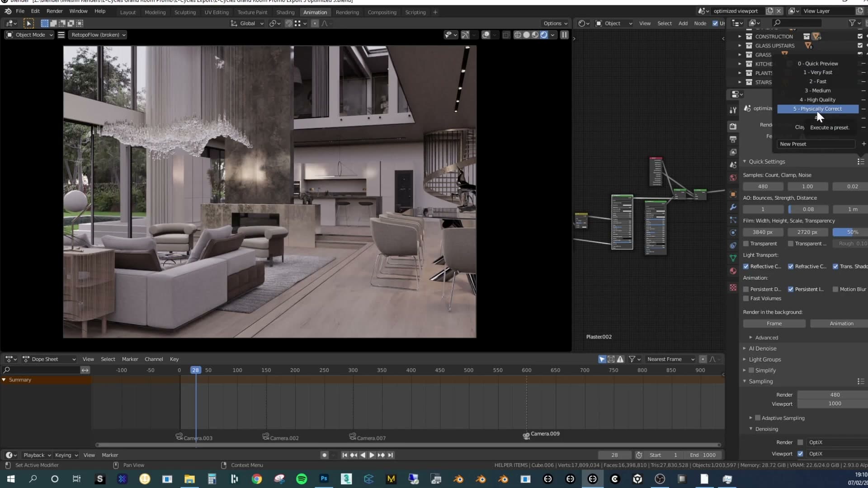Pause the viewport render preview

pyautogui.click(x=564, y=35)
